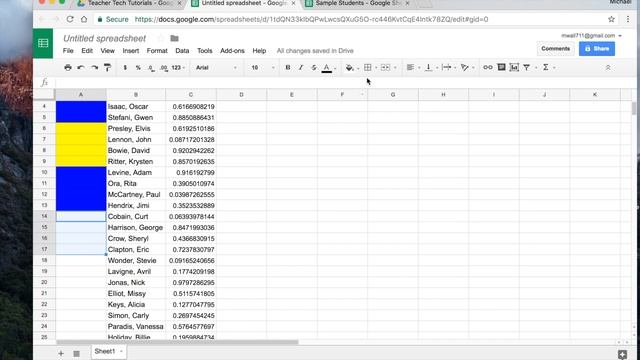Switch to Sample Students browser tab
This screenshot has height=360, width=640.
point(358,3)
